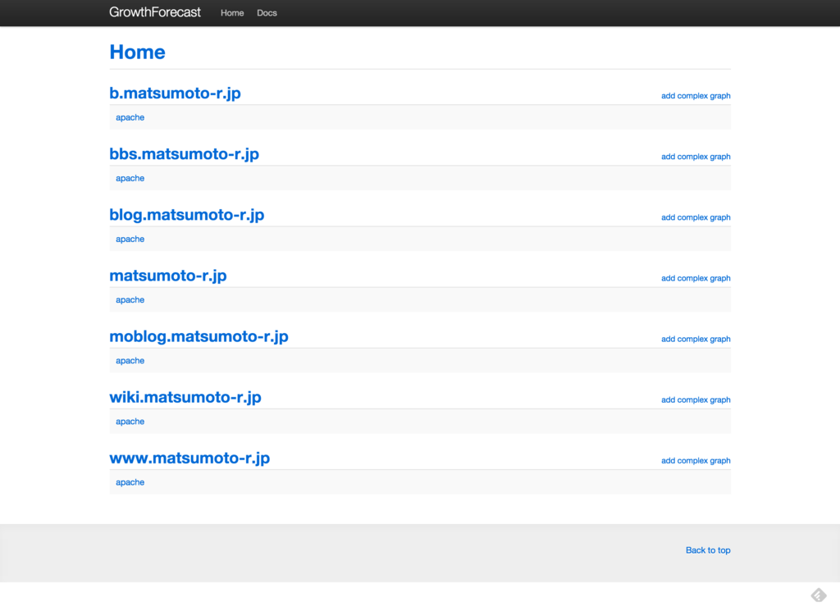840x616 pixels.
Task: Add complex graph for moblog.matsumoto-r.jp
Action: pyautogui.click(x=696, y=339)
